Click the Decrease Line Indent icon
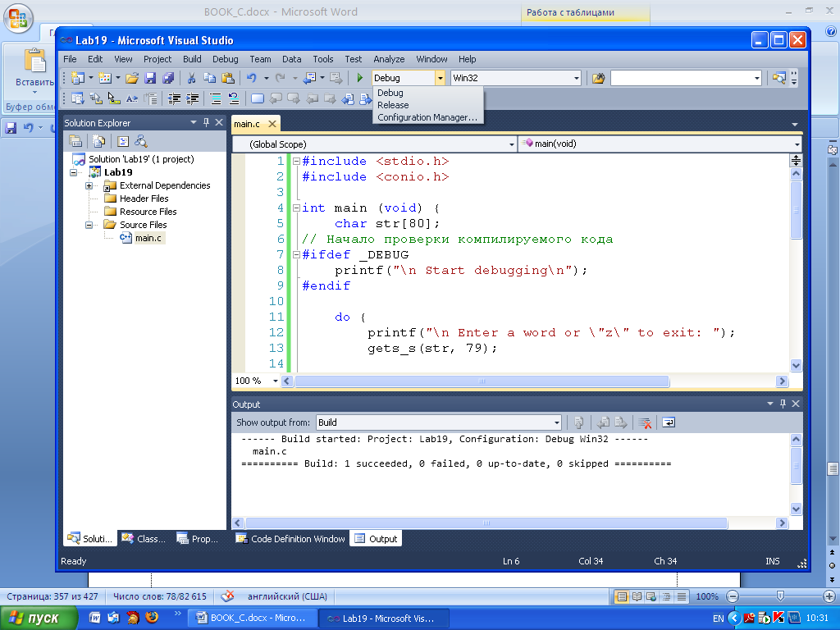 tap(174, 98)
